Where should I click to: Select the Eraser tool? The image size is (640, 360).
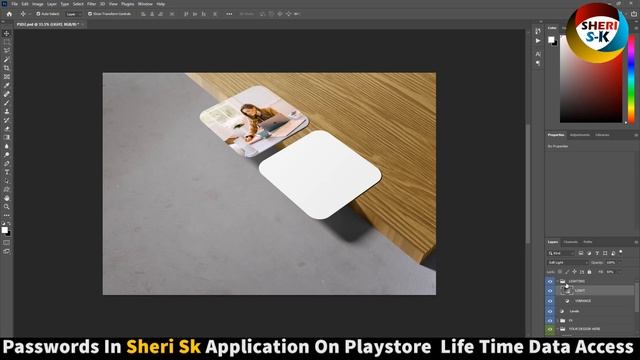click(x=7, y=129)
